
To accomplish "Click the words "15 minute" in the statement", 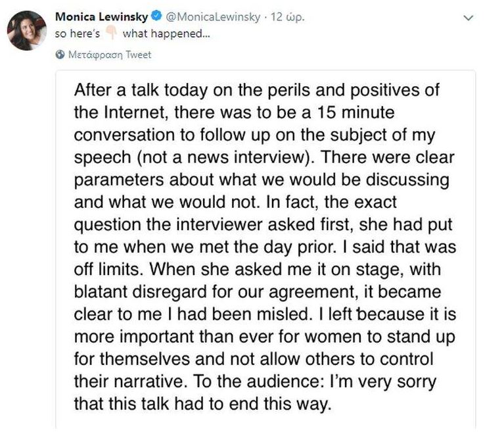I will pos(355,112).
